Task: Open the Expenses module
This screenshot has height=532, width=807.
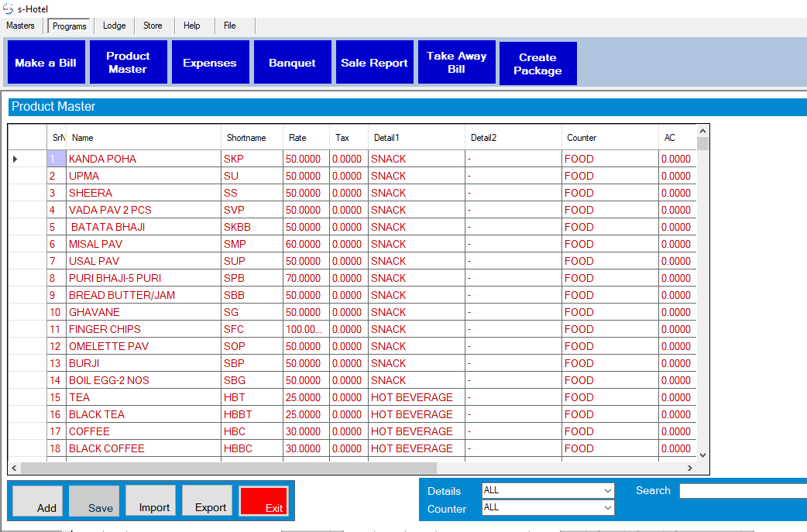Action: 210,63
